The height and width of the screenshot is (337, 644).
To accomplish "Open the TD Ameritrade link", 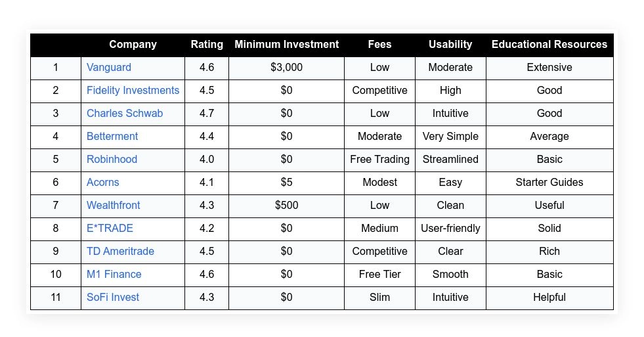I will 120,252.
